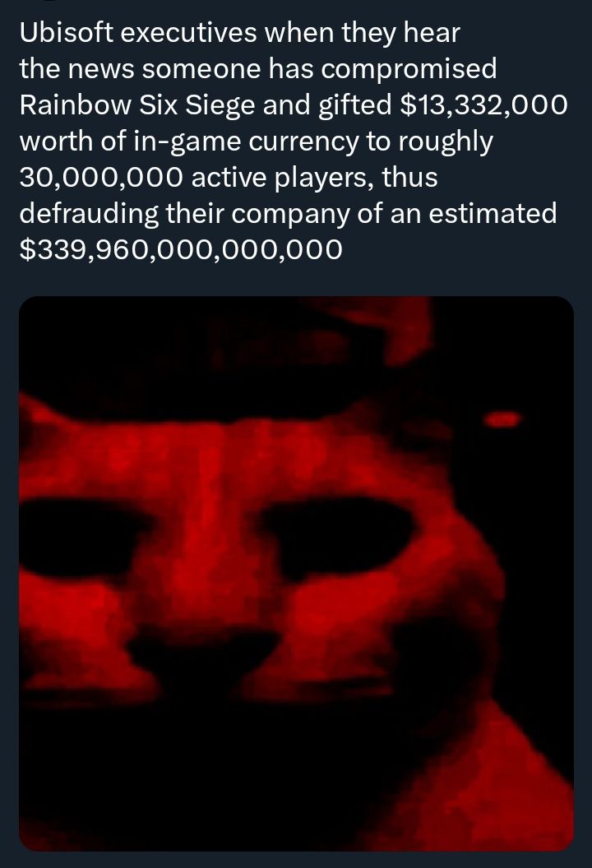
Task: Open the red cat meme image
Action: pos(296,573)
